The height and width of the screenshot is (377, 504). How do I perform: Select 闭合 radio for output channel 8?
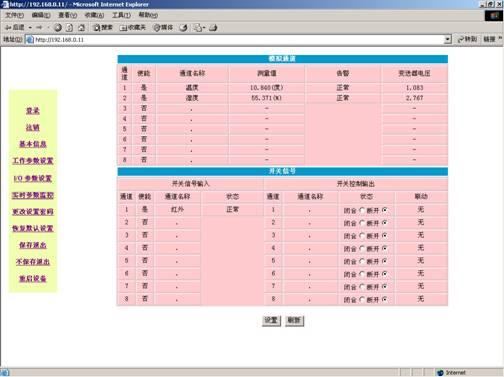point(362,299)
